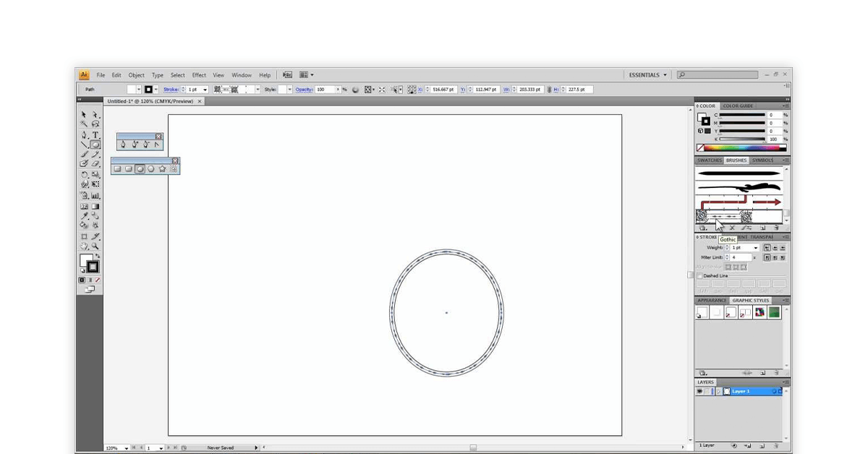The height and width of the screenshot is (454, 868).
Task: Click the search field at top right
Action: (718, 74)
